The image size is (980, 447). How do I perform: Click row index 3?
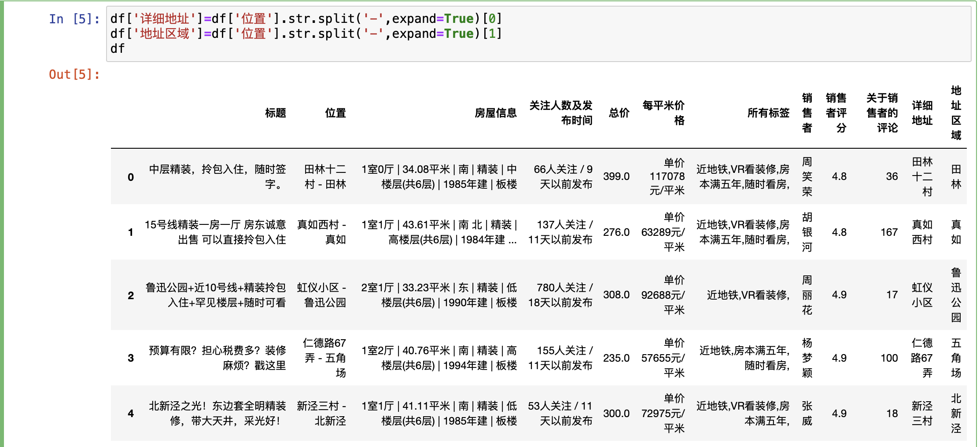point(131,358)
